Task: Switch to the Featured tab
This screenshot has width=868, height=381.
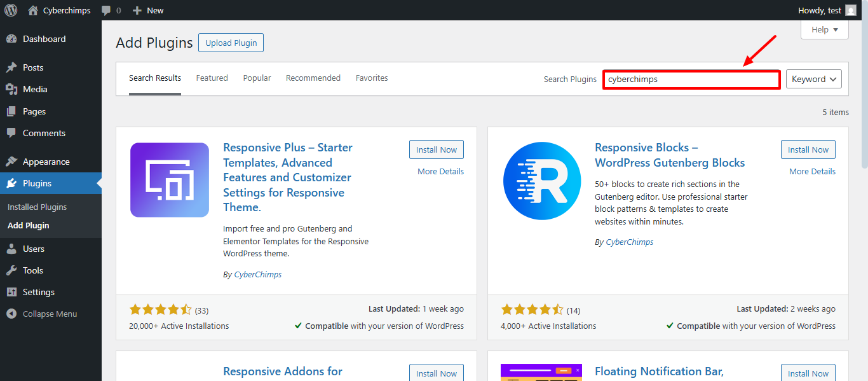Action: pyautogui.click(x=212, y=78)
